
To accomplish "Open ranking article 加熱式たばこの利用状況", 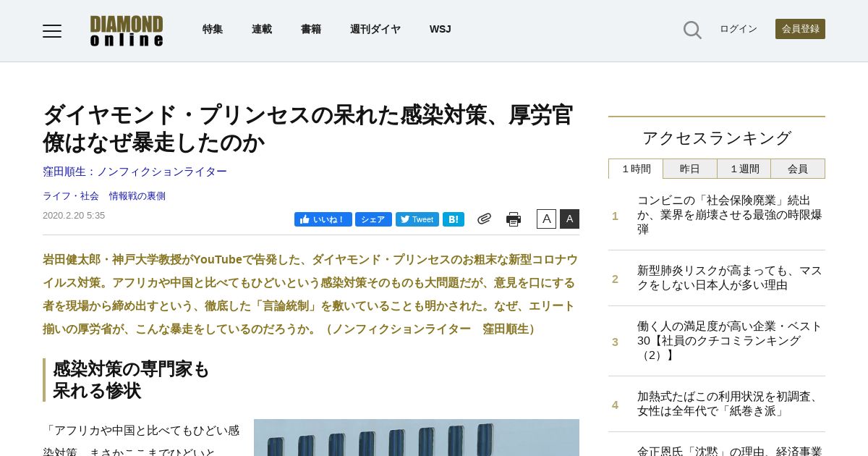I will point(730,404).
